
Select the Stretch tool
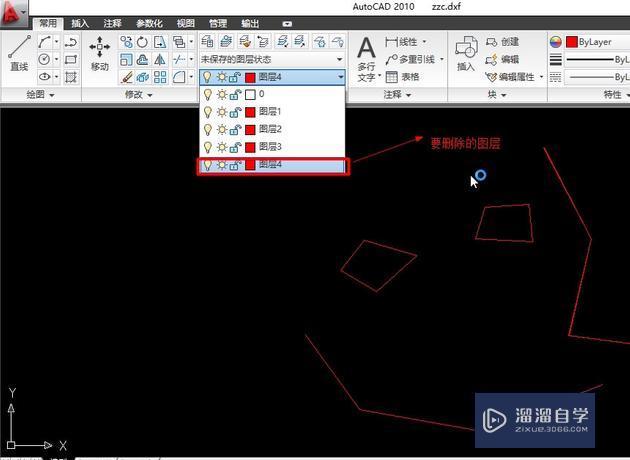(160, 42)
